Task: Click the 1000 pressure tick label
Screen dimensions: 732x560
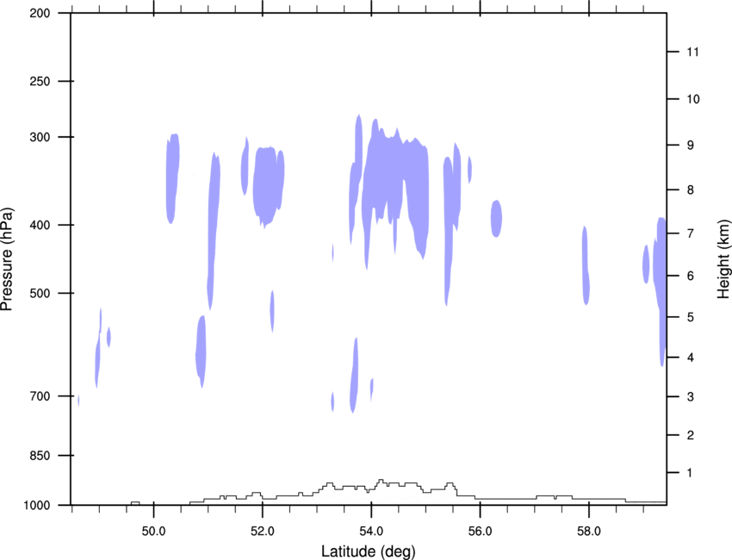Action: click(x=37, y=506)
